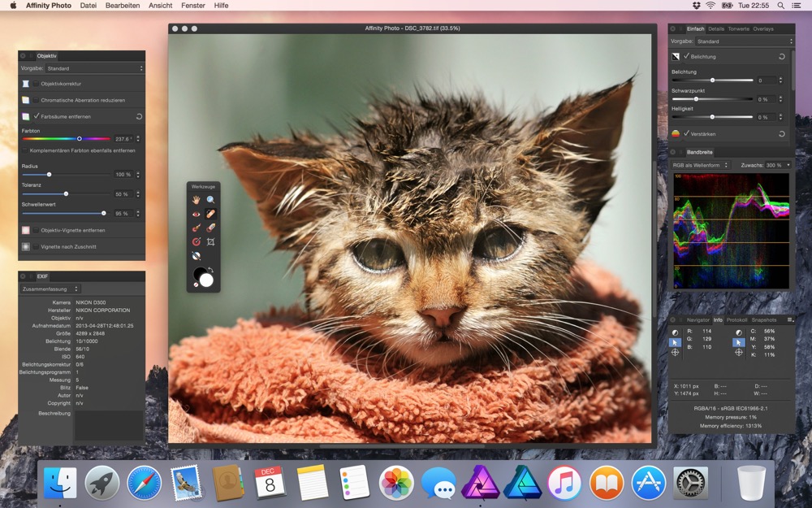Image resolution: width=812 pixels, height=508 pixels.
Task: Switch to the Snapshots tab
Action: (763, 320)
